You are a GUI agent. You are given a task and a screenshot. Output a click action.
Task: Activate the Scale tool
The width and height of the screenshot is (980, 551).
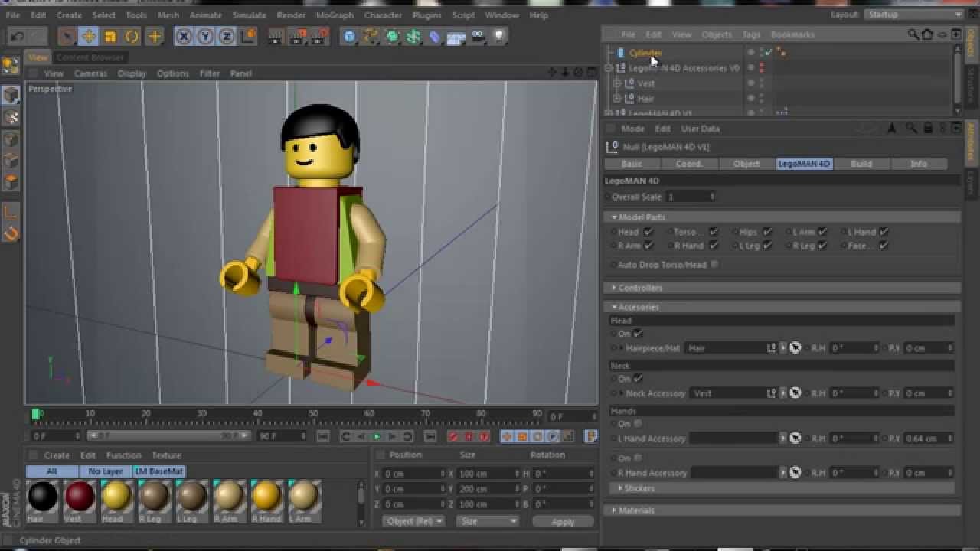[x=110, y=36]
